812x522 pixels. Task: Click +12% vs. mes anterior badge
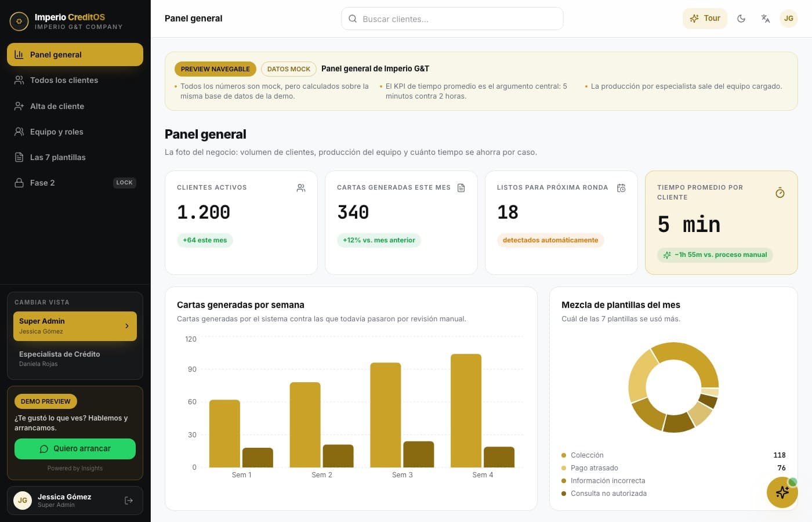(379, 240)
